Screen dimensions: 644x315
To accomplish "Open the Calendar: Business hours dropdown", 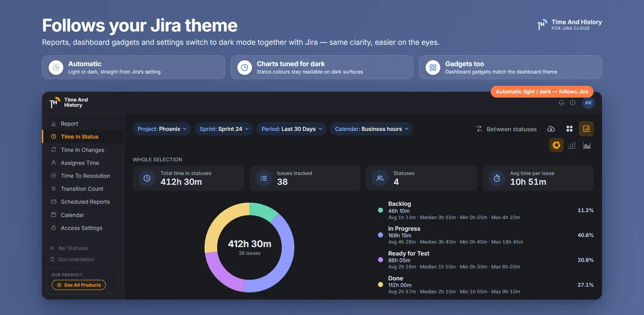I will coord(372,129).
